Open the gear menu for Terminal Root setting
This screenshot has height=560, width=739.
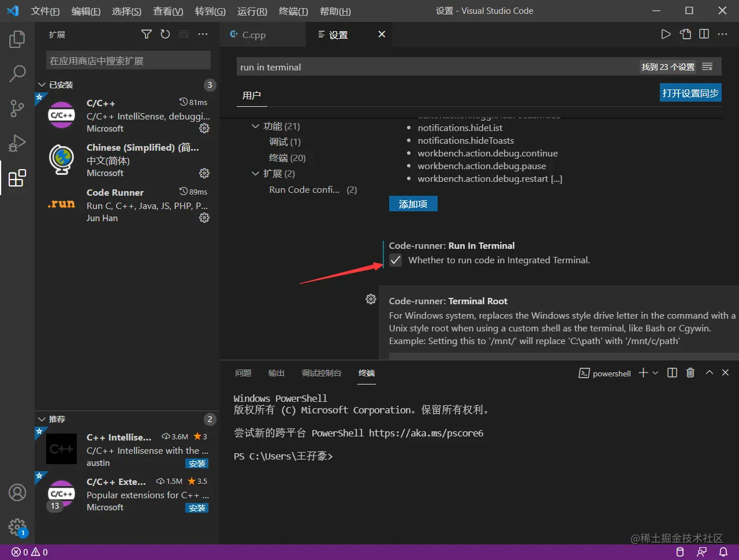pyautogui.click(x=371, y=299)
